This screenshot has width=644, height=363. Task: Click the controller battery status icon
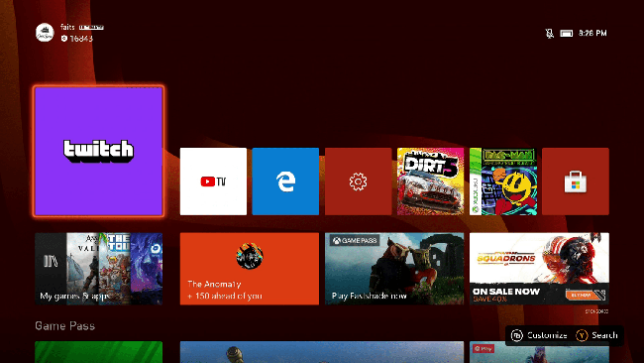click(567, 34)
